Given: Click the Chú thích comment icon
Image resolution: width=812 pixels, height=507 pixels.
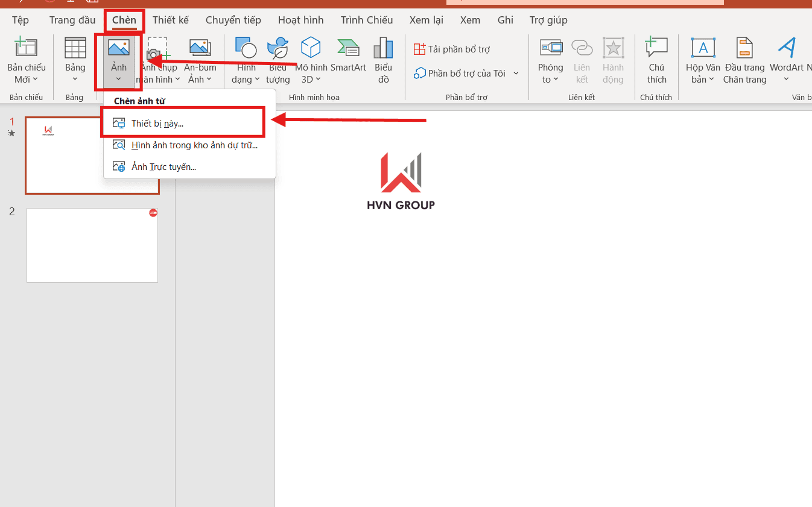Looking at the screenshot, I should [x=656, y=48].
